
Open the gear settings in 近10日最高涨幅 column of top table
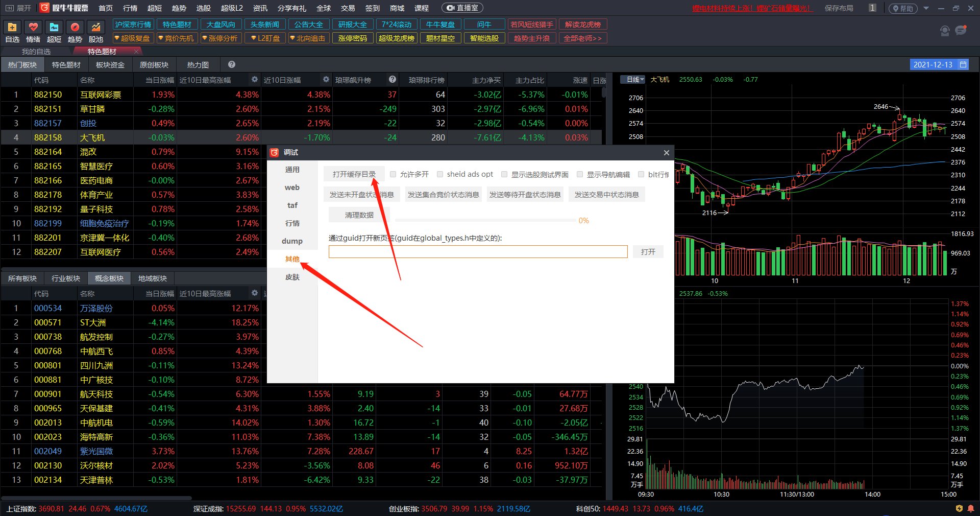(255, 79)
